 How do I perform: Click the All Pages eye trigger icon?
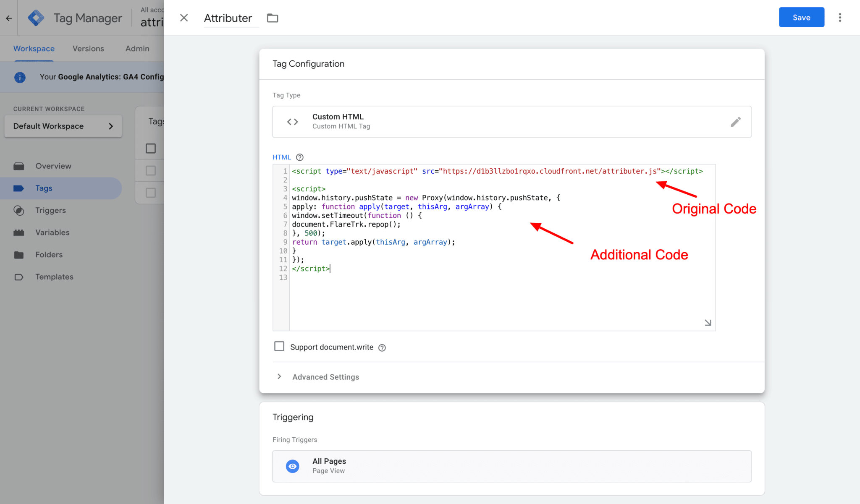click(293, 466)
